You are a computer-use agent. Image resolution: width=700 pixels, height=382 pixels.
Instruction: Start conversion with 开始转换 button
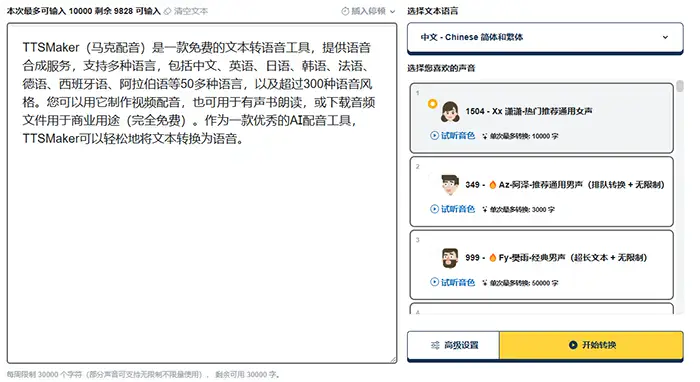592,345
